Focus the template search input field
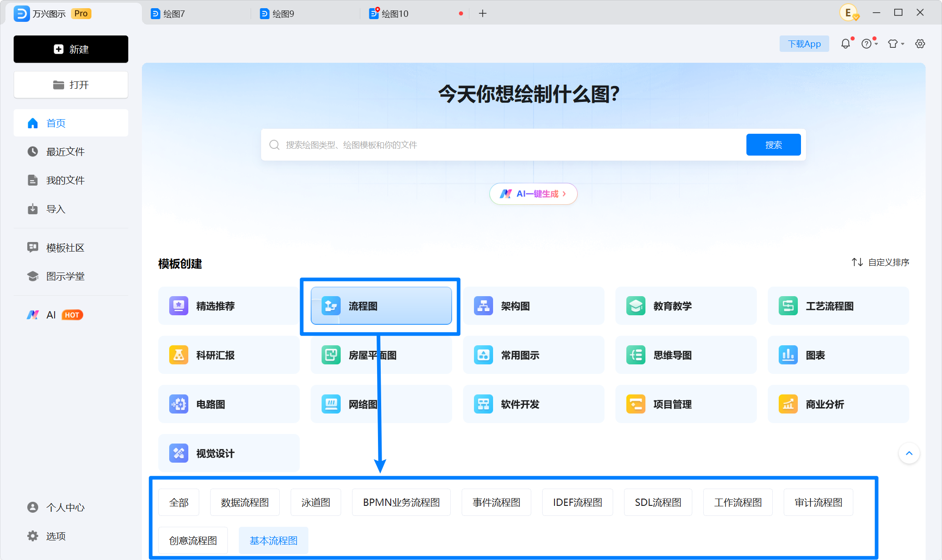This screenshot has width=942, height=560. click(504, 145)
